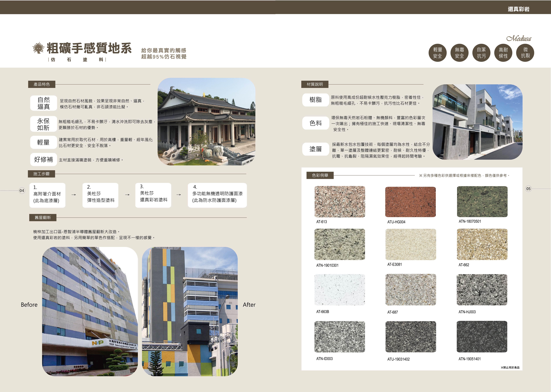Select the AT-613 pink granite swatch
Image resolution: width=551 pixels, height=392 pixels.
340,202
